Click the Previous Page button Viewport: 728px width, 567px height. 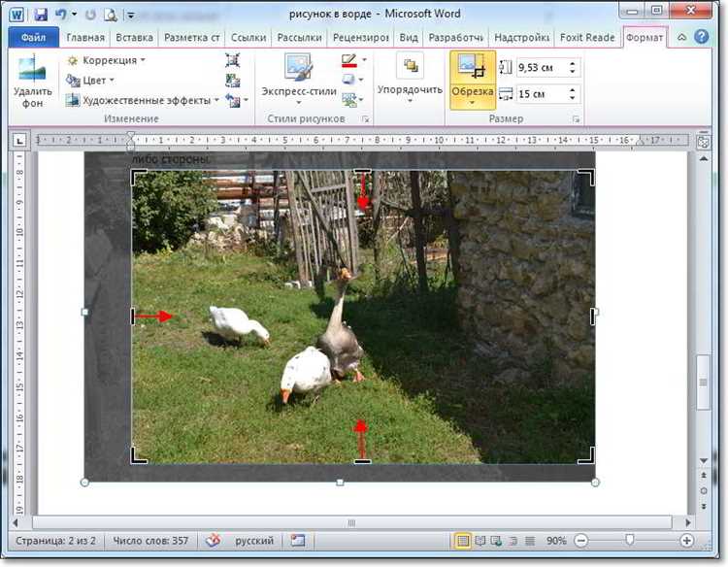pyautogui.click(x=704, y=476)
